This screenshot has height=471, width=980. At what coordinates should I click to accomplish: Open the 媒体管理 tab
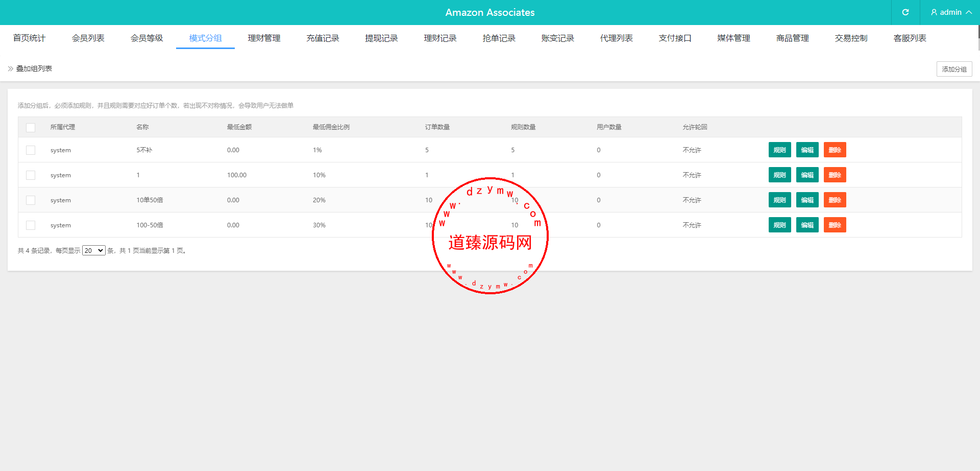(x=733, y=38)
